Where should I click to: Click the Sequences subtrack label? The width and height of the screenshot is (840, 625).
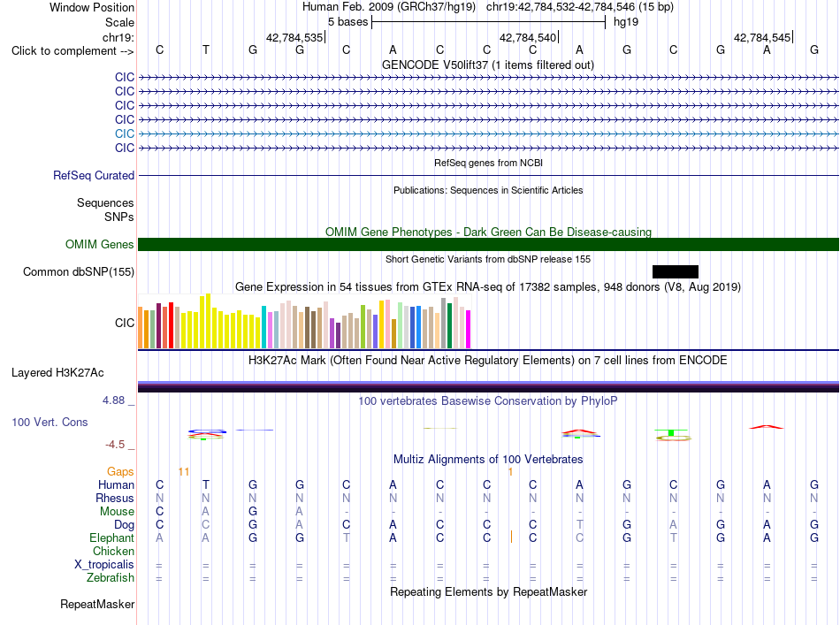[x=105, y=203]
